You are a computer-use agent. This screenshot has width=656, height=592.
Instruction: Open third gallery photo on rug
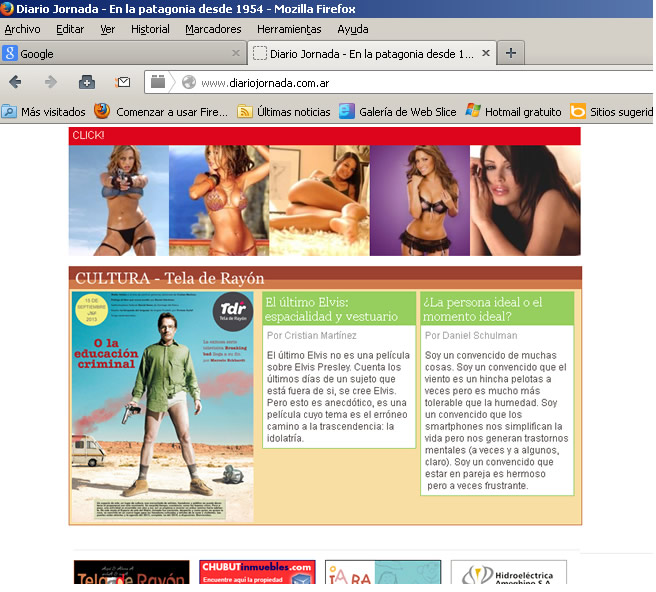point(320,200)
